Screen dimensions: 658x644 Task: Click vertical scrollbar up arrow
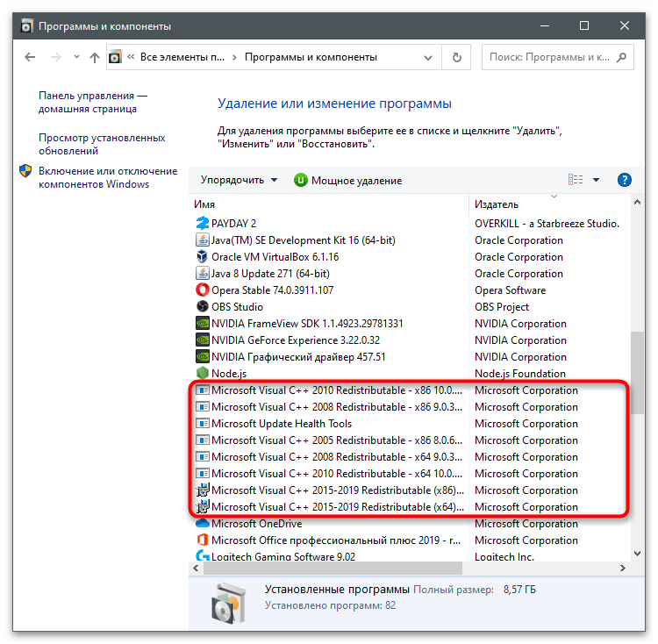coord(637,202)
